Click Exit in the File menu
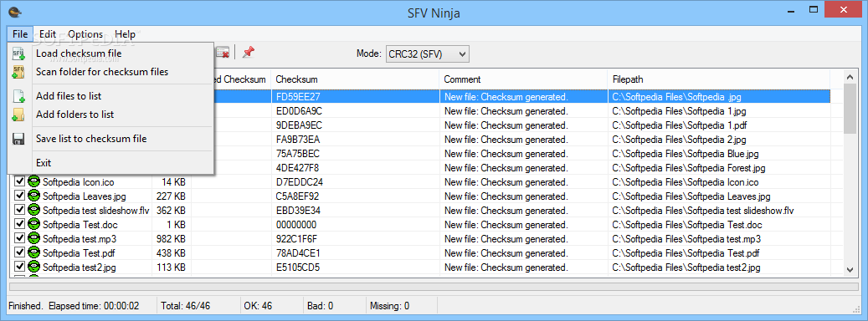 (x=110, y=163)
